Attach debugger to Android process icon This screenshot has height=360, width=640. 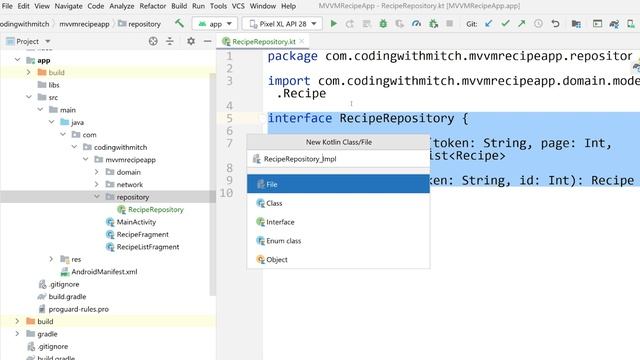[433, 24]
